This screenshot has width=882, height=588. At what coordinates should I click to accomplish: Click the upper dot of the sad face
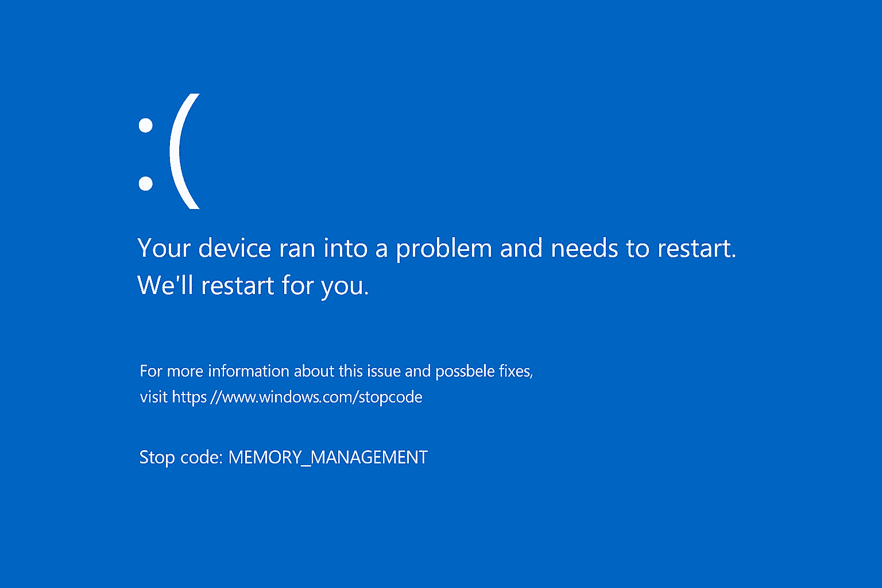click(146, 125)
